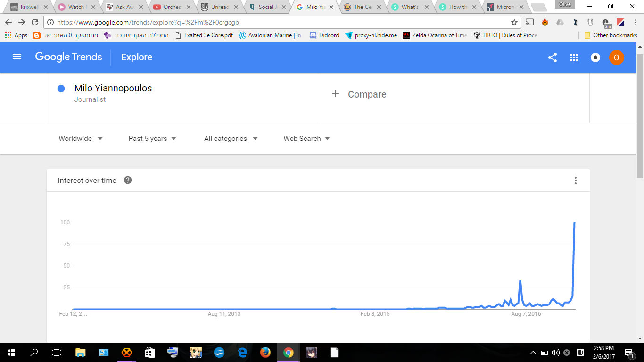Click the Google Drive extension icon
644x362 pixels.
click(560, 22)
